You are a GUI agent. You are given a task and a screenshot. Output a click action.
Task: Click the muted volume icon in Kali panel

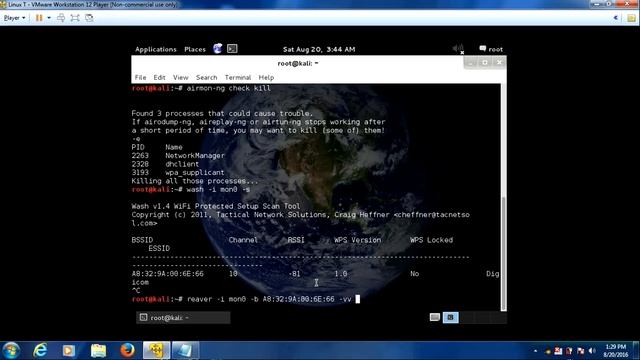coord(458,49)
